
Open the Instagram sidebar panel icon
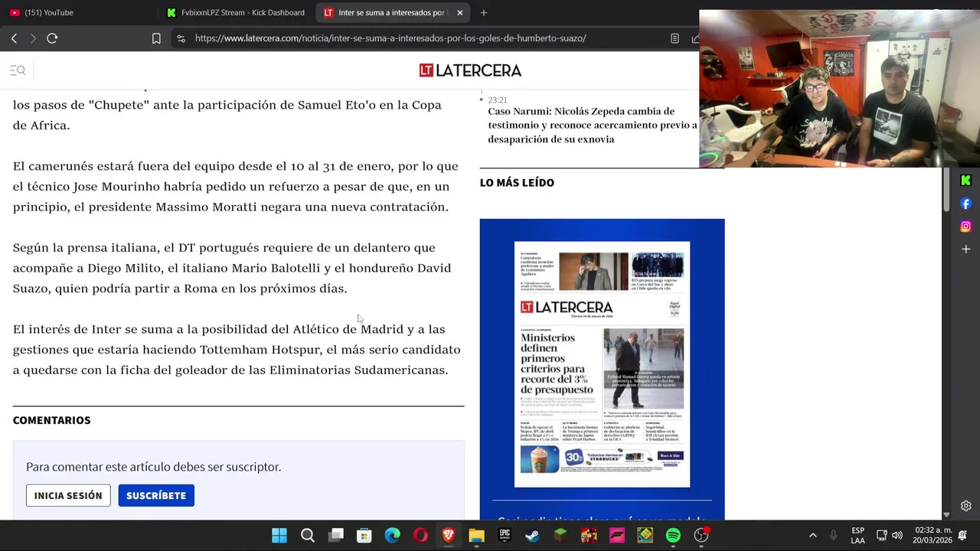point(965,227)
